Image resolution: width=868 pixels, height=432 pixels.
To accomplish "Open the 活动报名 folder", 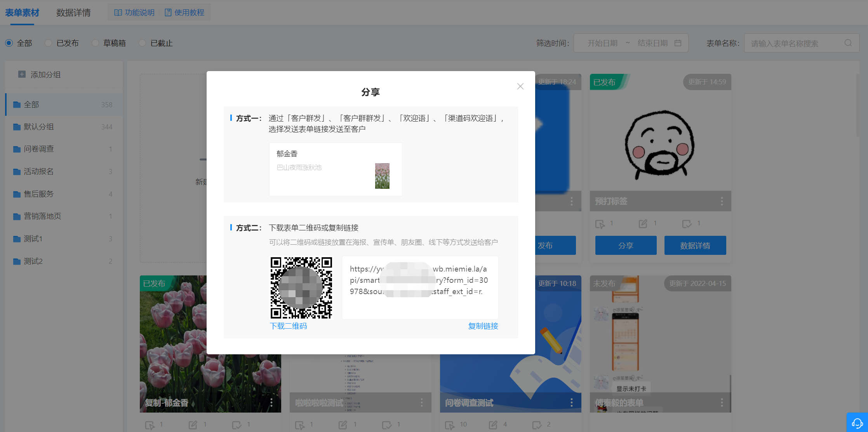I will click(64, 171).
